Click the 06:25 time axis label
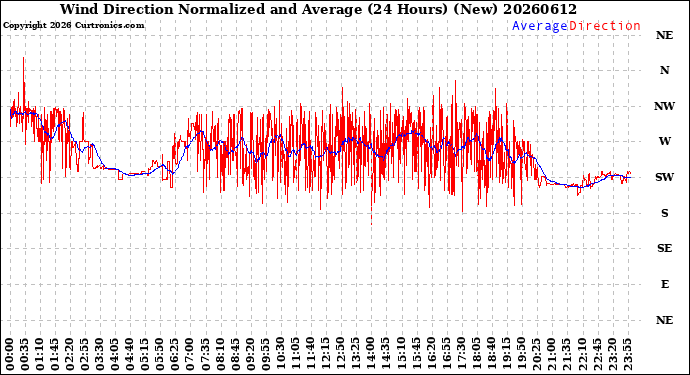 (x=175, y=355)
